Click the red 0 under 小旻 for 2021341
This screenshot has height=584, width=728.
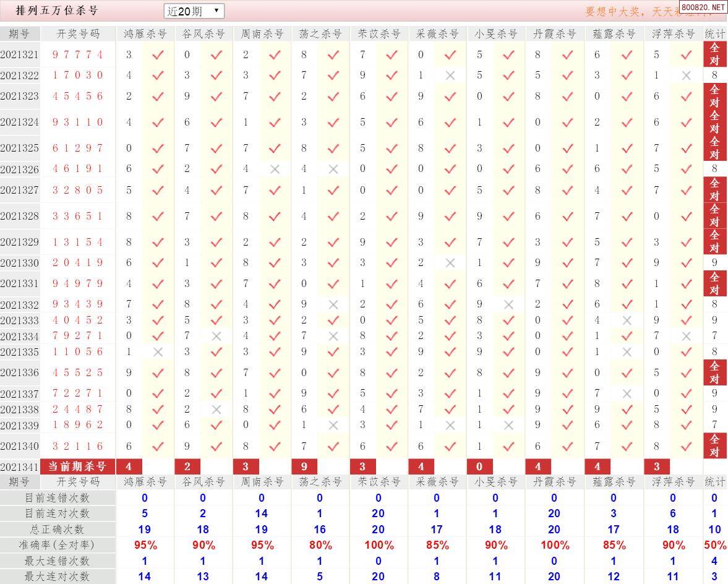tap(479, 466)
